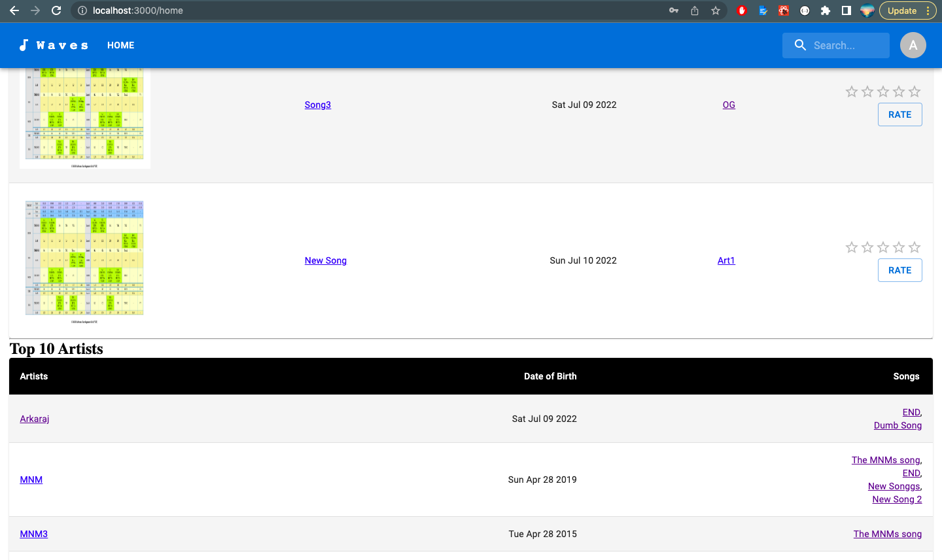Navigate back with the browser back arrow
942x560 pixels.
click(x=14, y=10)
